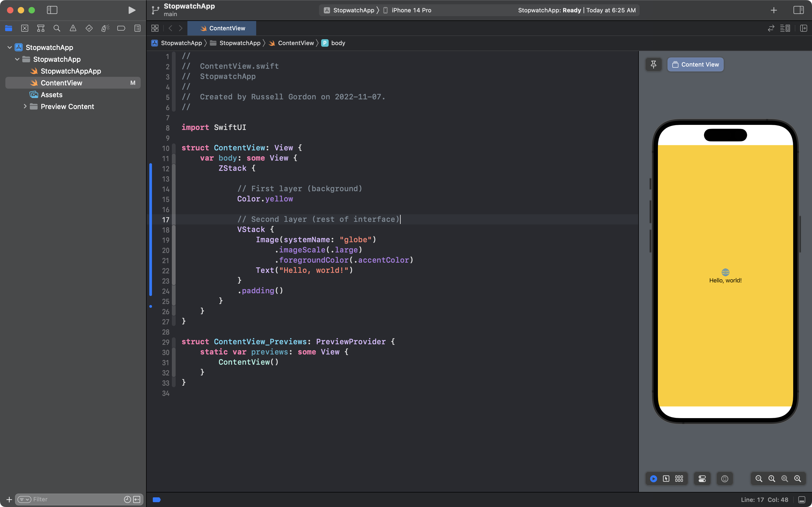Click body in the jump bar
The width and height of the screenshot is (812, 507).
coord(338,43)
